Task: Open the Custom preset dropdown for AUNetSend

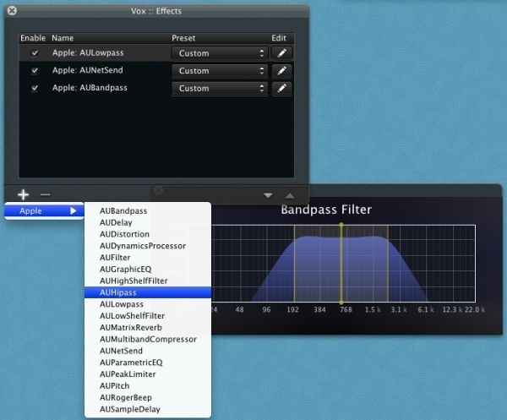Action: [x=220, y=70]
